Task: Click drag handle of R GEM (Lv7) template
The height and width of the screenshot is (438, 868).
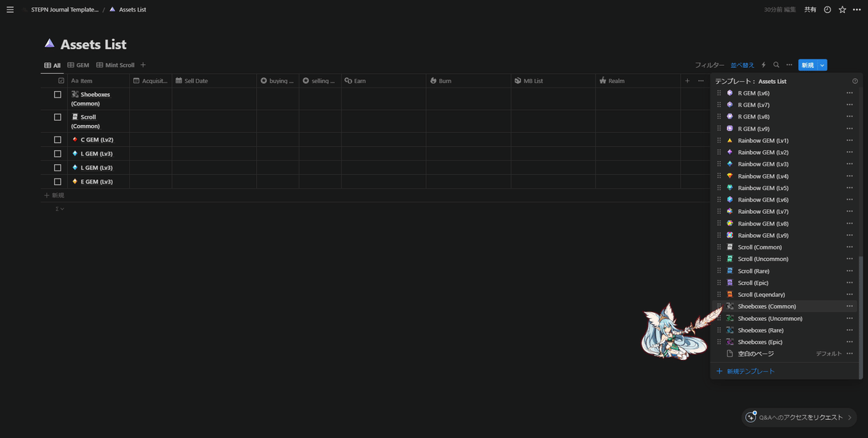Action: 719,105
